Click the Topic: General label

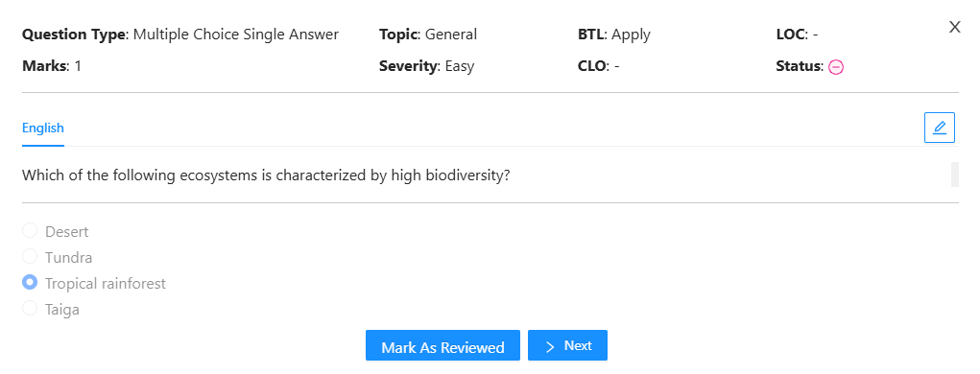(x=428, y=35)
